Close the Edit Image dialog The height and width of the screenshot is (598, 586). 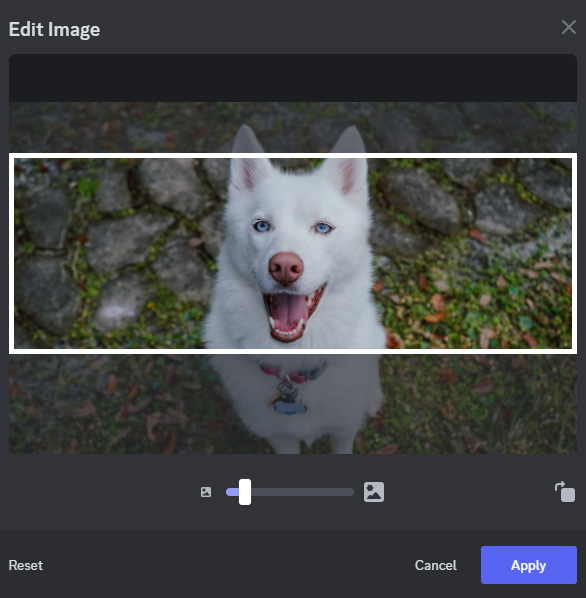point(568,27)
